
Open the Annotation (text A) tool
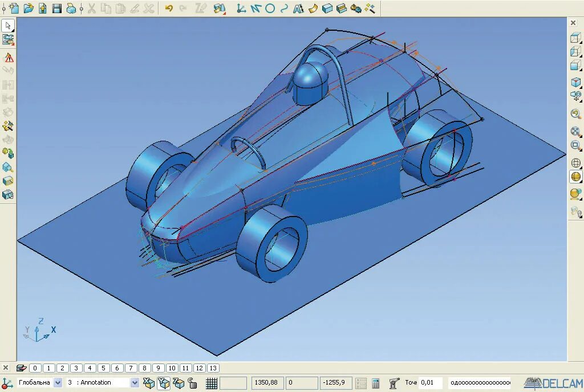298,8
